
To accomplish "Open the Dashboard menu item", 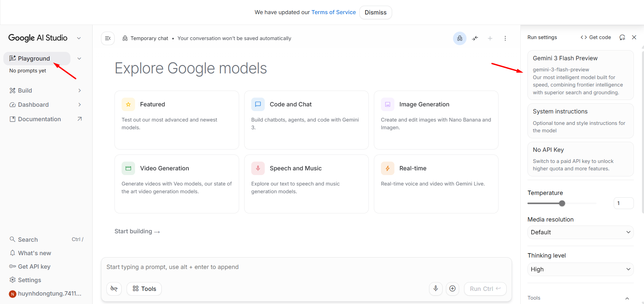I will click(33, 105).
